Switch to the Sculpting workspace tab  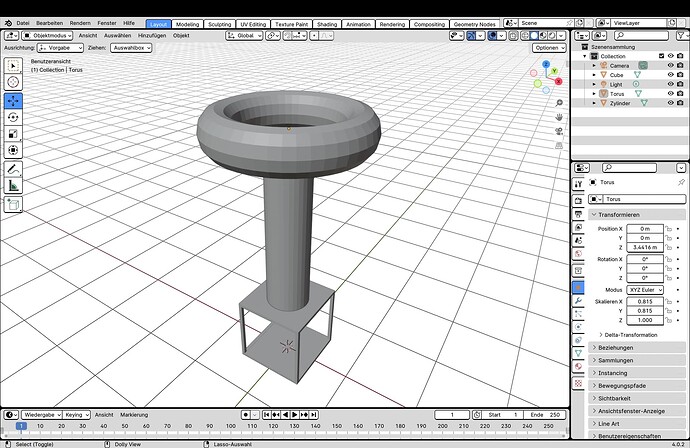tap(220, 24)
